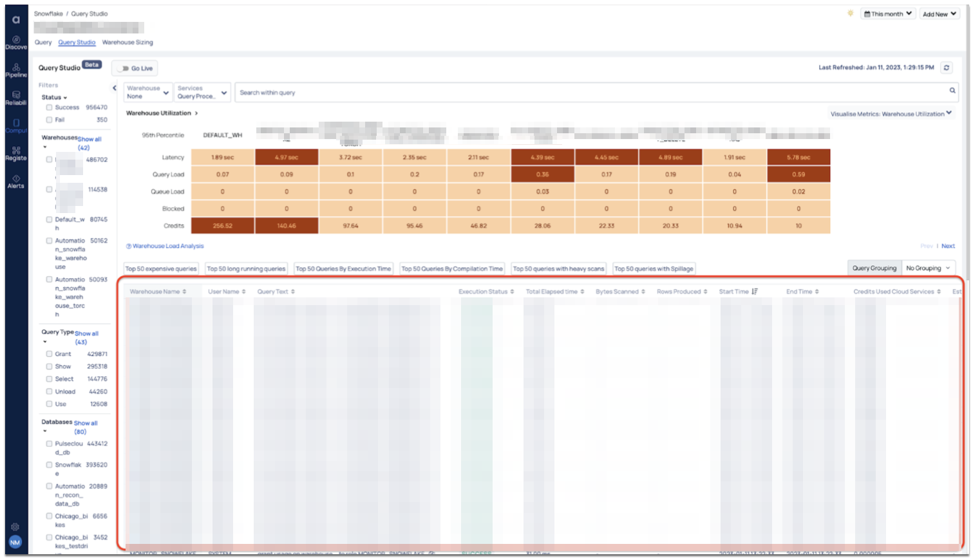Image resolution: width=973 pixels, height=560 pixels.
Task: Check the Success status filter
Action: tap(49, 107)
